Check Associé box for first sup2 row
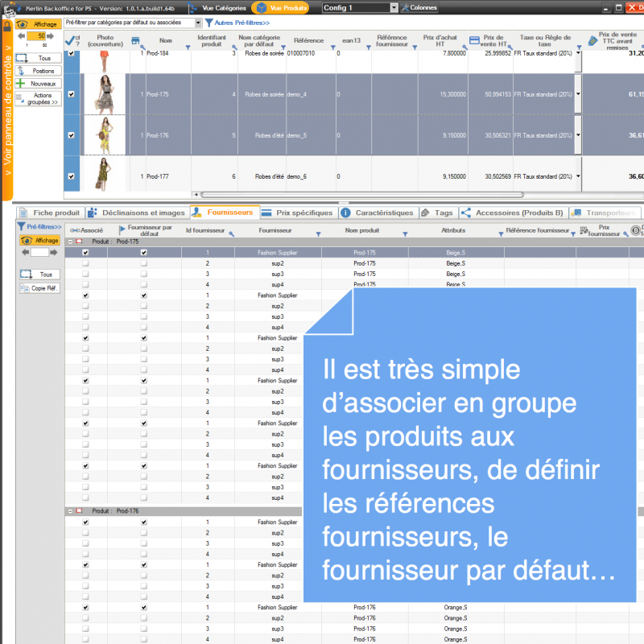The image size is (644, 644). 85,263
